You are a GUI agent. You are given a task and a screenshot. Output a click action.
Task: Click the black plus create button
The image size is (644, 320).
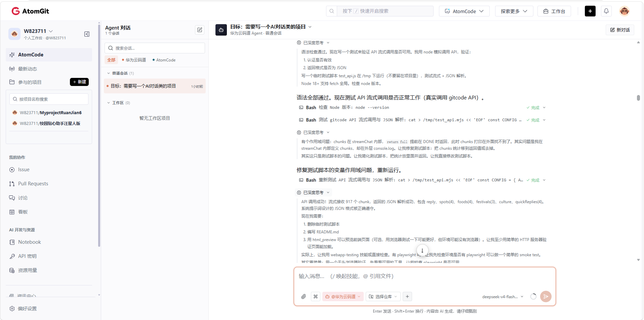coord(590,11)
